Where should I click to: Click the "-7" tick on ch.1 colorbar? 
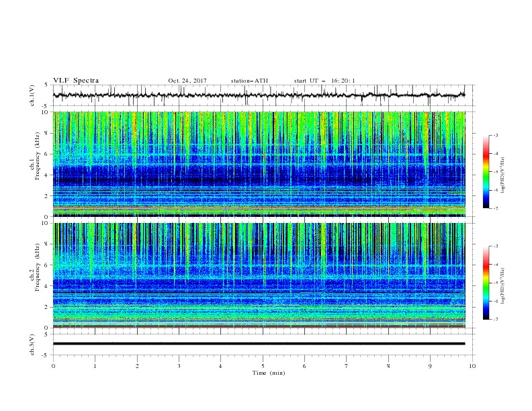495,208
